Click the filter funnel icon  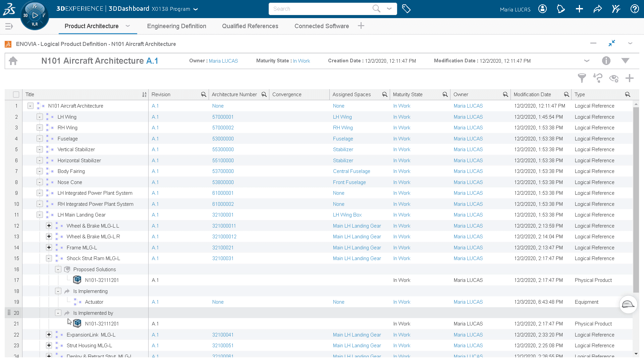[582, 78]
